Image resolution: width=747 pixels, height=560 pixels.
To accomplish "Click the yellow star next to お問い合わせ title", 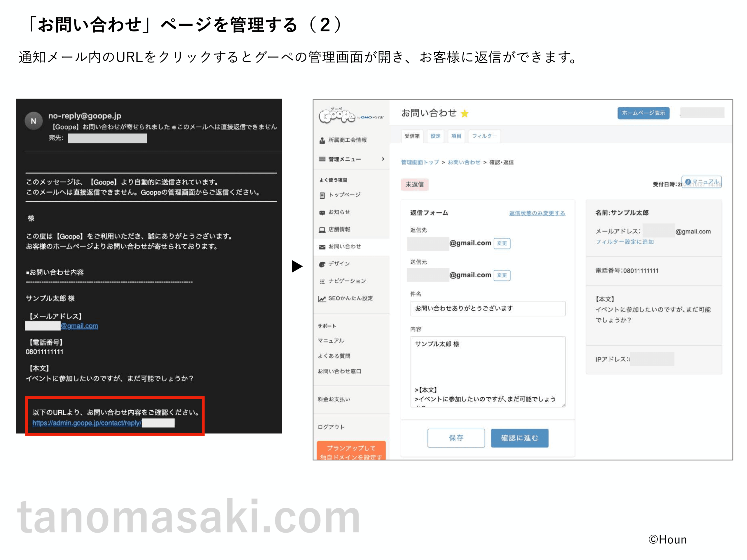I will tap(465, 113).
